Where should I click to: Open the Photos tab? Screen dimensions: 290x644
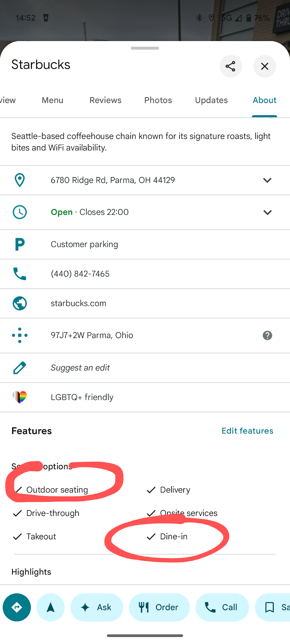158,100
